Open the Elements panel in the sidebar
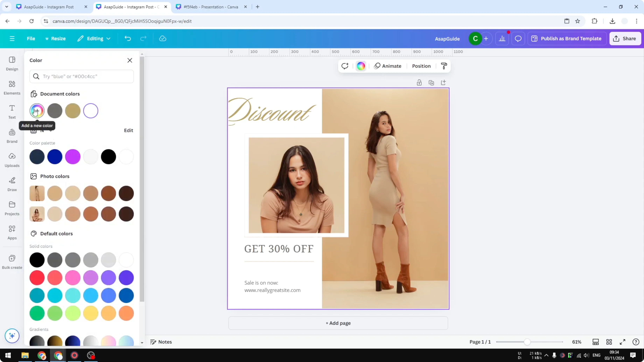644x362 pixels. [x=12, y=87]
